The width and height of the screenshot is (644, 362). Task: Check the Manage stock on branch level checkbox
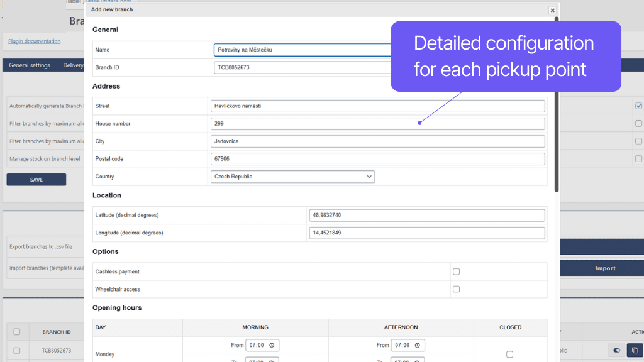point(639,158)
